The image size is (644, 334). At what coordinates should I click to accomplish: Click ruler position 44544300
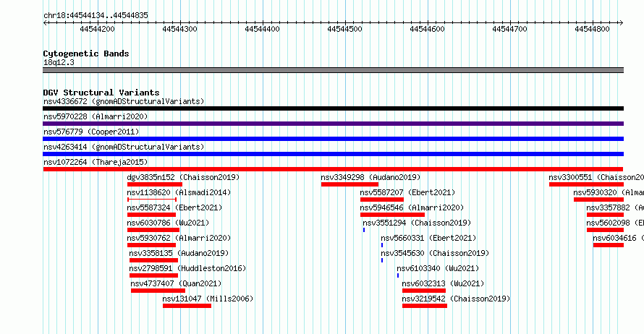click(x=180, y=29)
